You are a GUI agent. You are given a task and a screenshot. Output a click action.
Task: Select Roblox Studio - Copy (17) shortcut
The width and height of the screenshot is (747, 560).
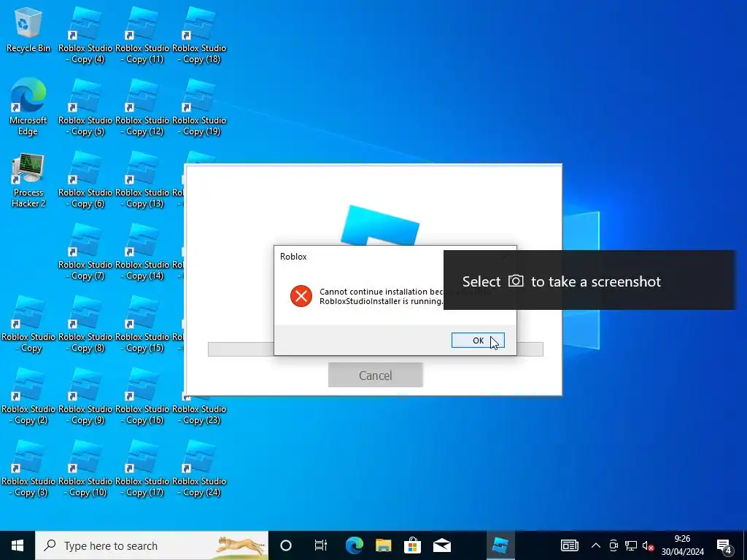click(142, 470)
